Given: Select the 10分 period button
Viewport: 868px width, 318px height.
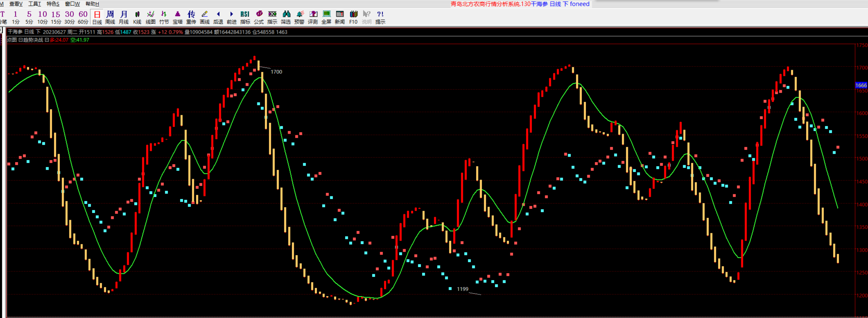Looking at the screenshot, I should [x=43, y=17].
